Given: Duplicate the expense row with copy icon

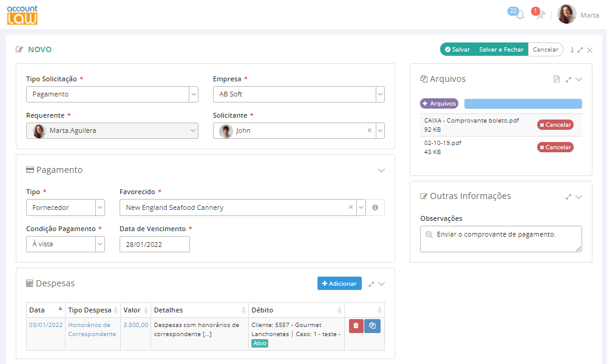Looking at the screenshot, I should pyautogui.click(x=372, y=326).
